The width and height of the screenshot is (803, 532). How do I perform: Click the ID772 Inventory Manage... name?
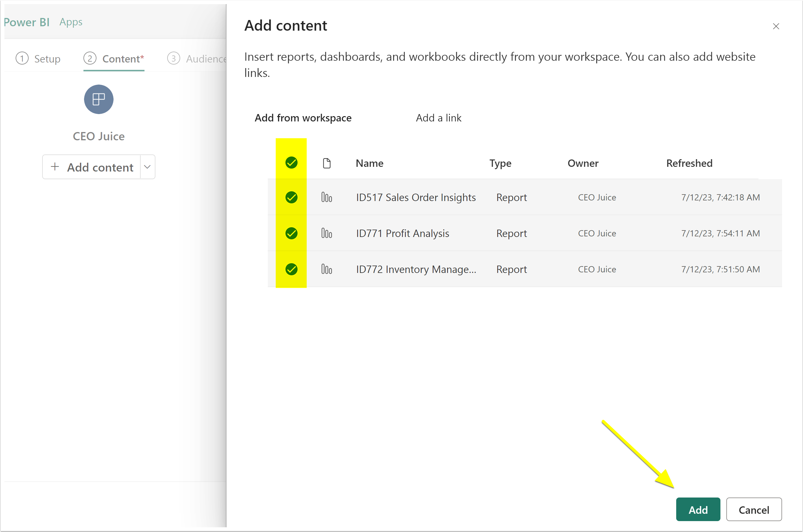(x=416, y=269)
